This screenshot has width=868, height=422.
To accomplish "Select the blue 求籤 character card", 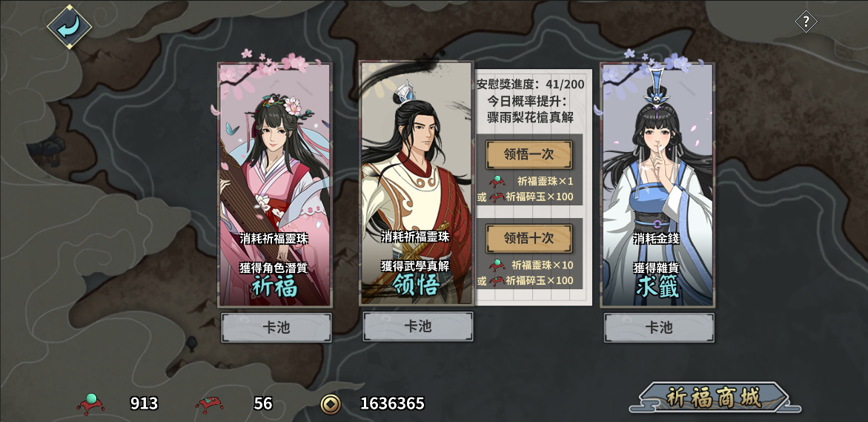I will click(x=657, y=185).
